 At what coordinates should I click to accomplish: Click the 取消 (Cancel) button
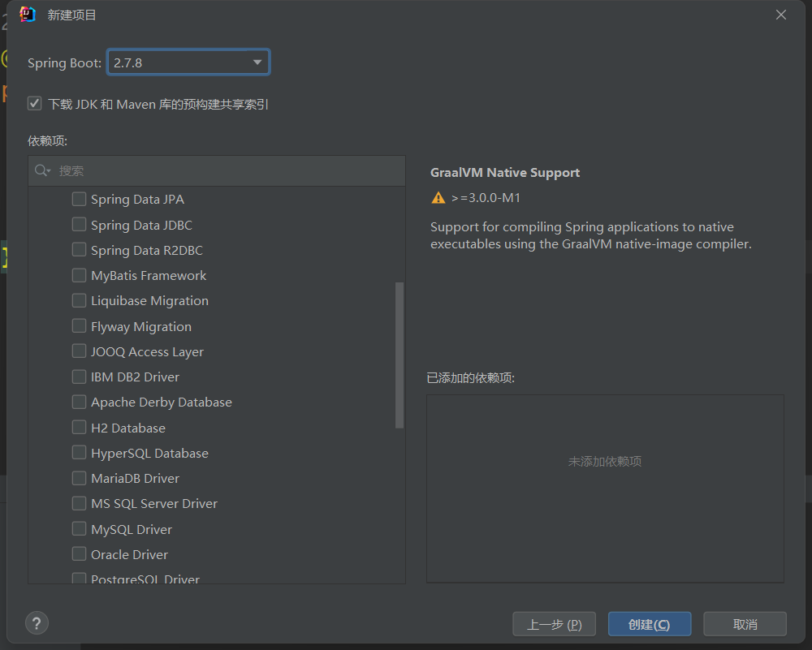745,624
